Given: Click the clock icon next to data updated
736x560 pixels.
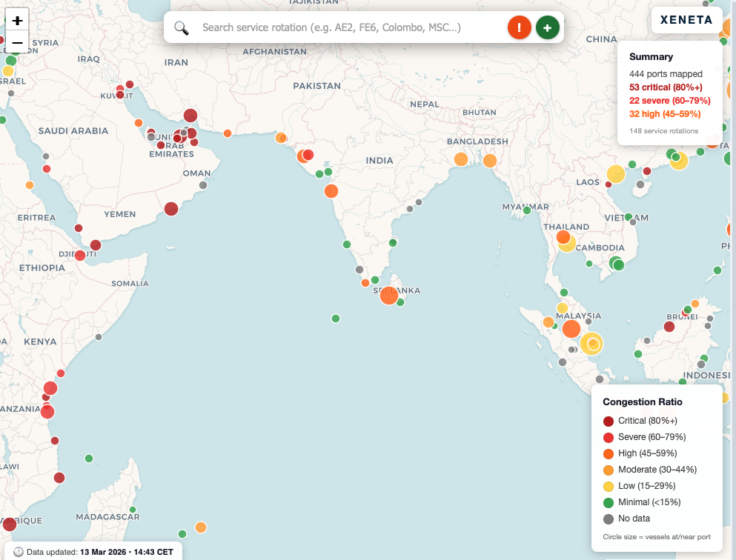Looking at the screenshot, I should click(x=17, y=551).
